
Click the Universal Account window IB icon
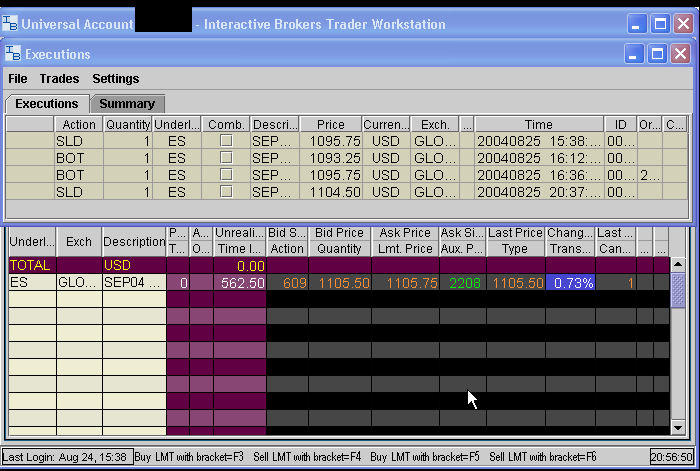point(10,24)
